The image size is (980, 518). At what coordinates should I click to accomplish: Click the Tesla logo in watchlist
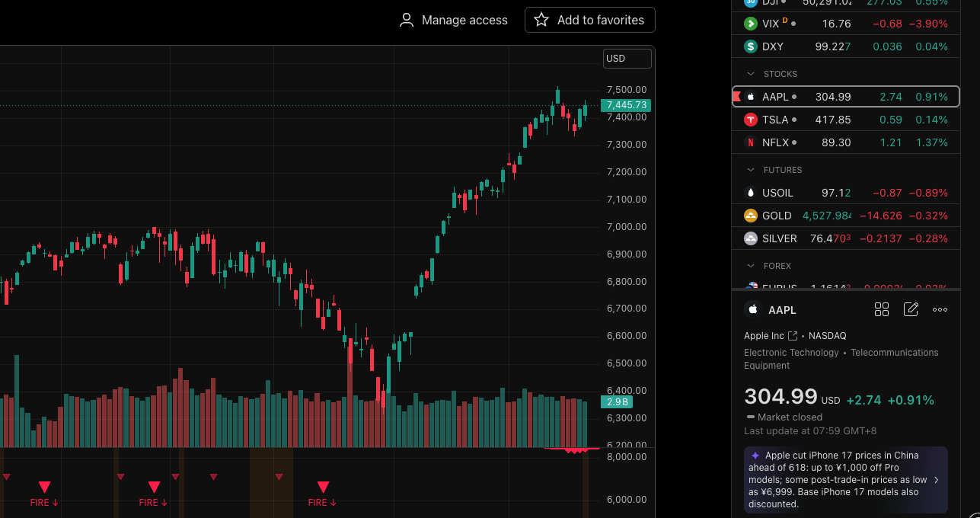click(750, 120)
